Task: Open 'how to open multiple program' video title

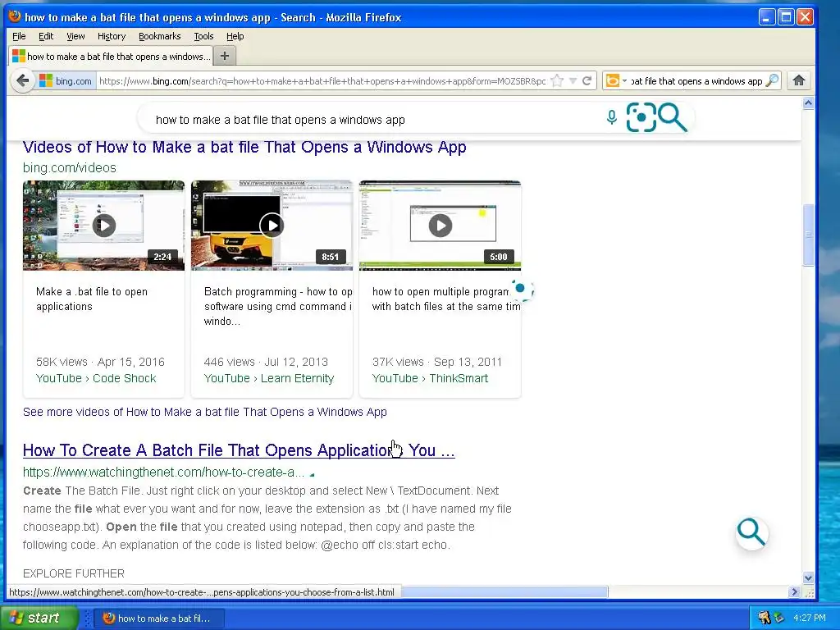Action: (445, 299)
